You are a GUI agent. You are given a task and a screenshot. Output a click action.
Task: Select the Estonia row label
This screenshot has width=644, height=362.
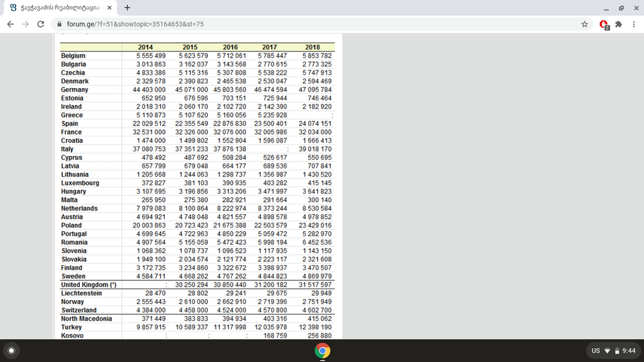pos(72,98)
